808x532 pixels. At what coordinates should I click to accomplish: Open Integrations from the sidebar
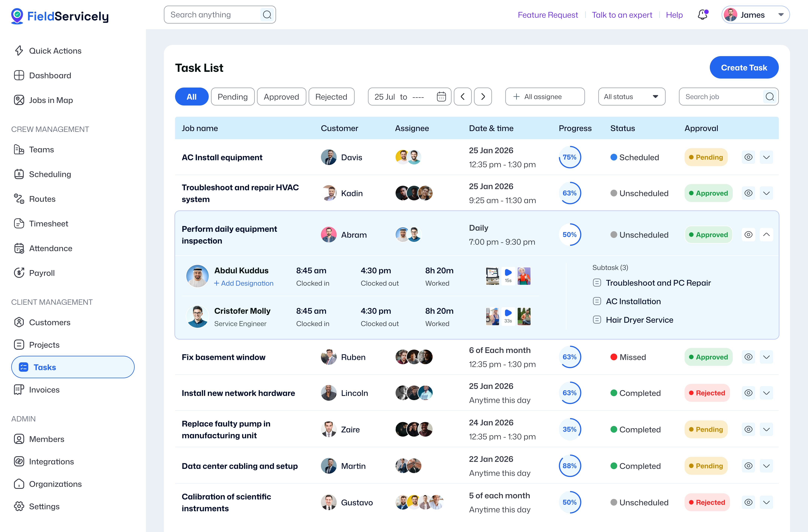(51, 461)
